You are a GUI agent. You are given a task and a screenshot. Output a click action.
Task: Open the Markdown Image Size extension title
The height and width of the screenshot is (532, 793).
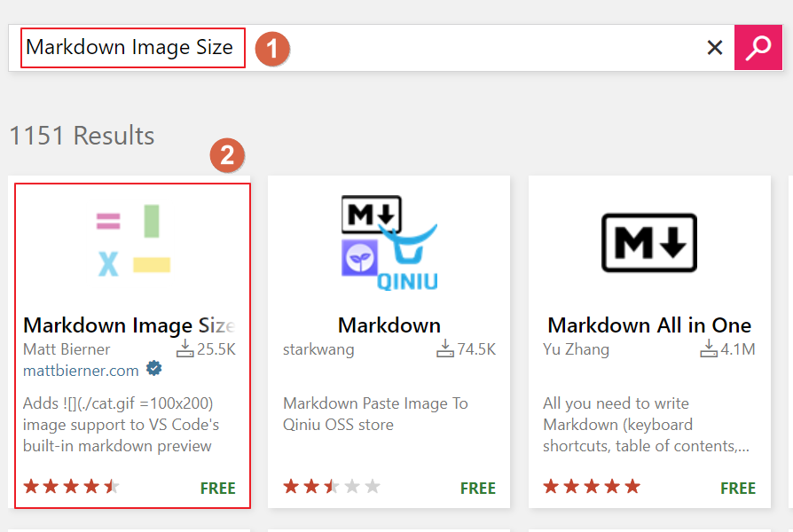130,325
